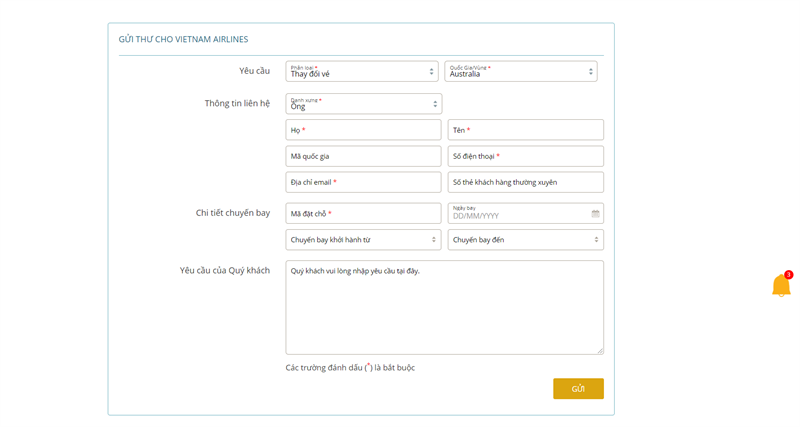Click the Mã đặt chỗ field
This screenshot has height=427, width=800.
pyautogui.click(x=363, y=213)
